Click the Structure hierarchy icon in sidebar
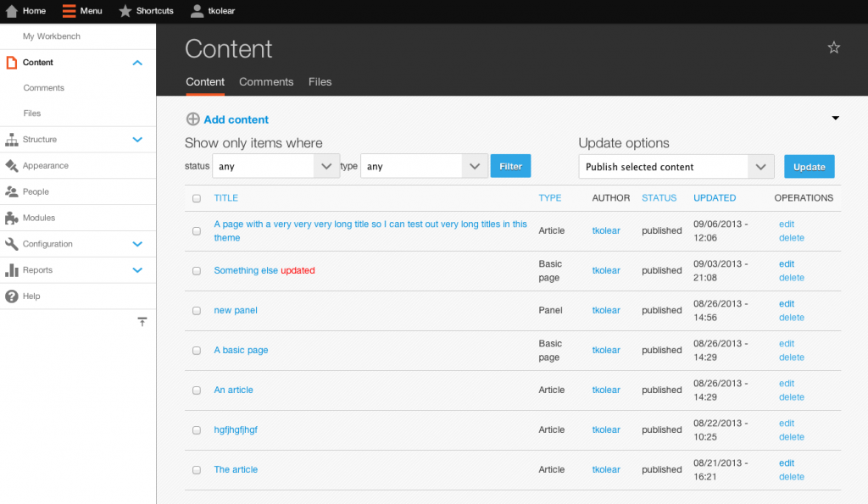The width and height of the screenshot is (868, 504). tap(12, 140)
